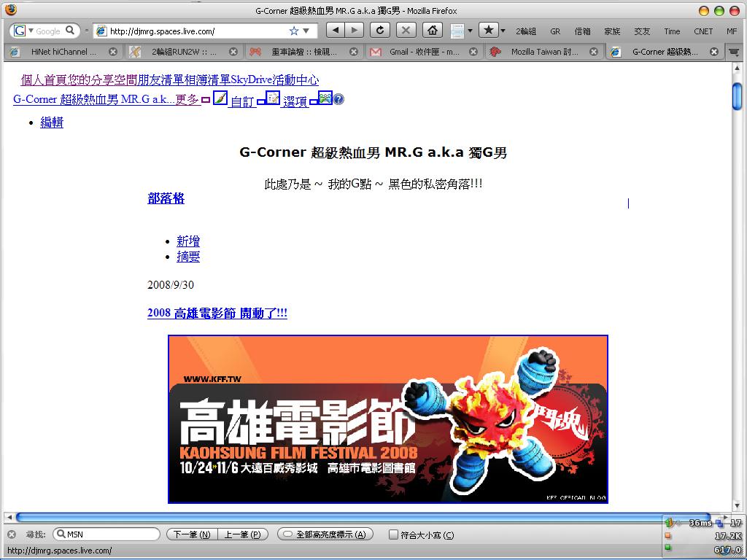This screenshot has width=747, height=560.
Task: Open the search engine dropdown next to G
Action: click(x=31, y=31)
